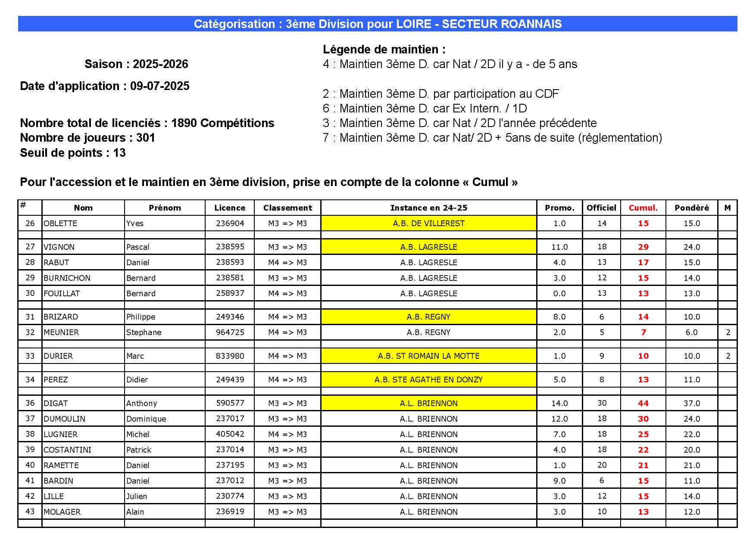Click licence number '238595'
Viewport: 756px width, 534px height.
click(230, 247)
